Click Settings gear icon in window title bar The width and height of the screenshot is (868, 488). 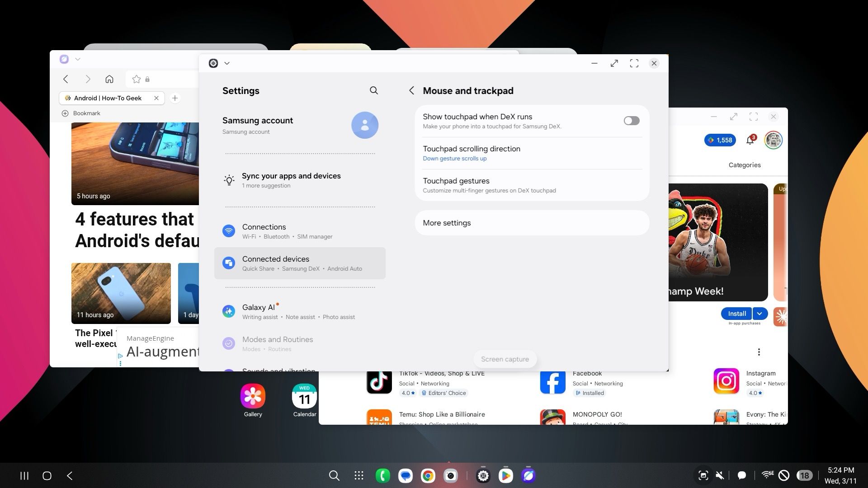pyautogui.click(x=213, y=63)
